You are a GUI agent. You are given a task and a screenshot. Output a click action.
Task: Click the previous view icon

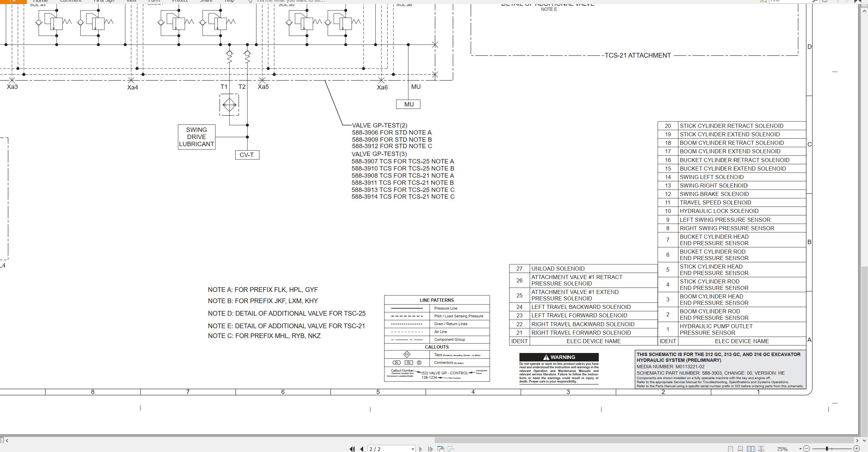pos(441,449)
